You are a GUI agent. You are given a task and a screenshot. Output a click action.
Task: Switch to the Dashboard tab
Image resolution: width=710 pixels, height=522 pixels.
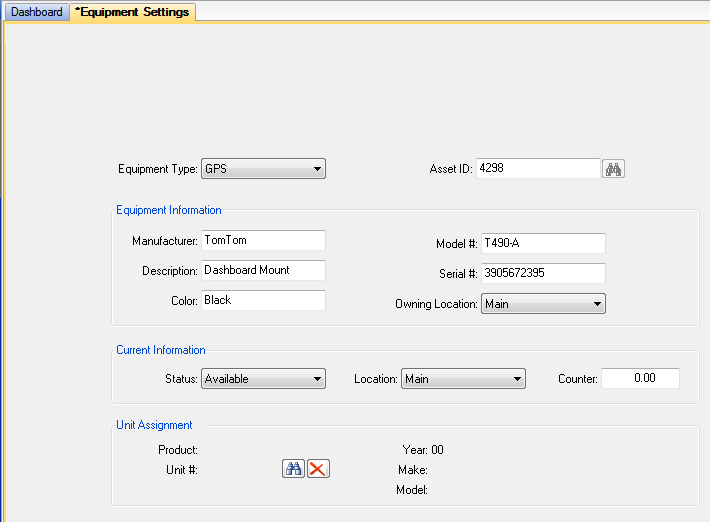pyautogui.click(x=37, y=12)
